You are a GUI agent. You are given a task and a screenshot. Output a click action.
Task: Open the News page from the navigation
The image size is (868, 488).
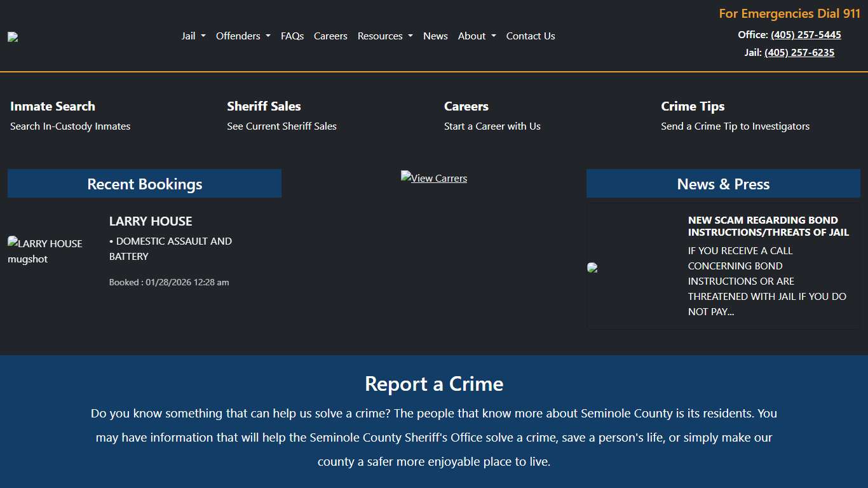435,36
